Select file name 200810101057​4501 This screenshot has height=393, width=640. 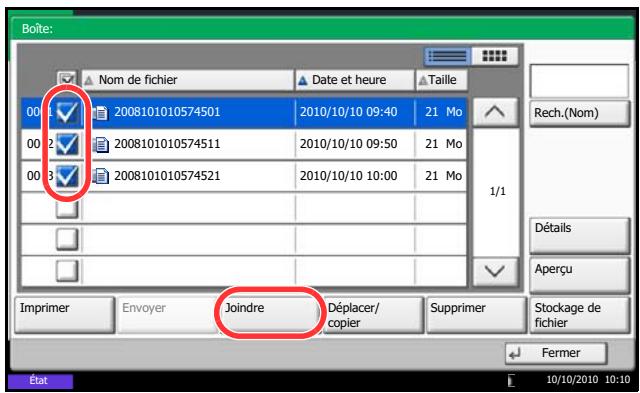pos(167,112)
